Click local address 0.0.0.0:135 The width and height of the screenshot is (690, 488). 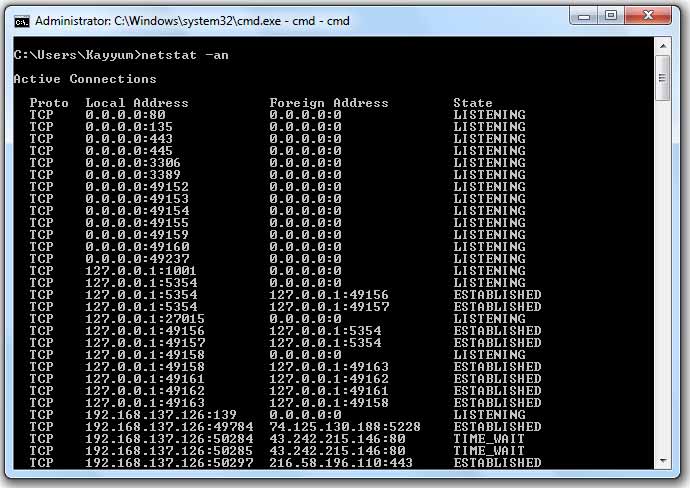tap(129, 127)
